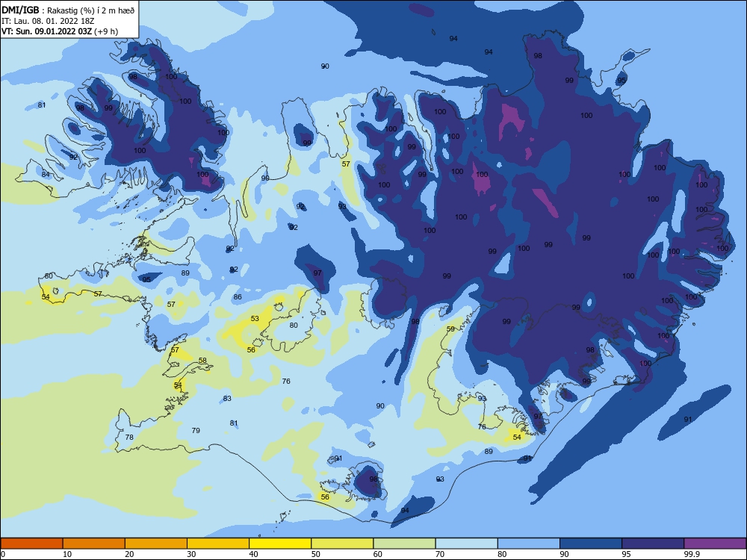Click the 95 label on legend scale
The height and width of the screenshot is (560, 747).
626,554
